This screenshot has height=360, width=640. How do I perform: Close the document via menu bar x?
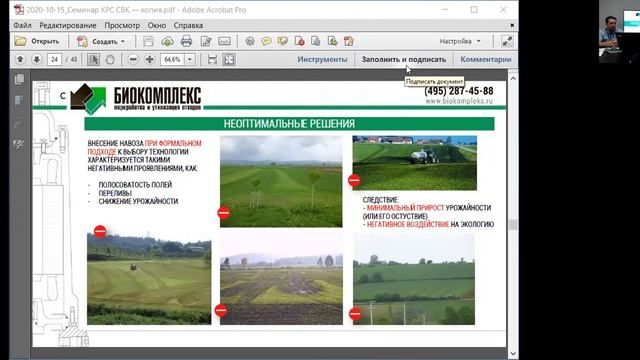click(512, 25)
